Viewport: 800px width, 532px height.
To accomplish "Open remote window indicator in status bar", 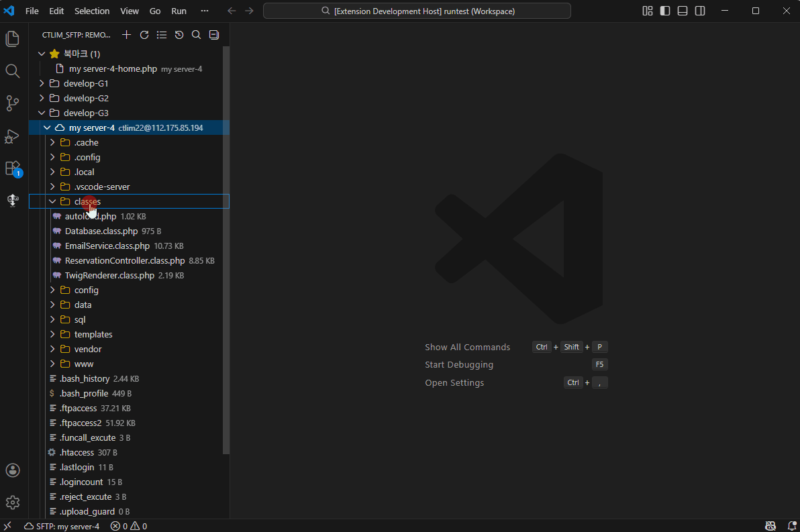I will pyautogui.click(x=7, y=526).
